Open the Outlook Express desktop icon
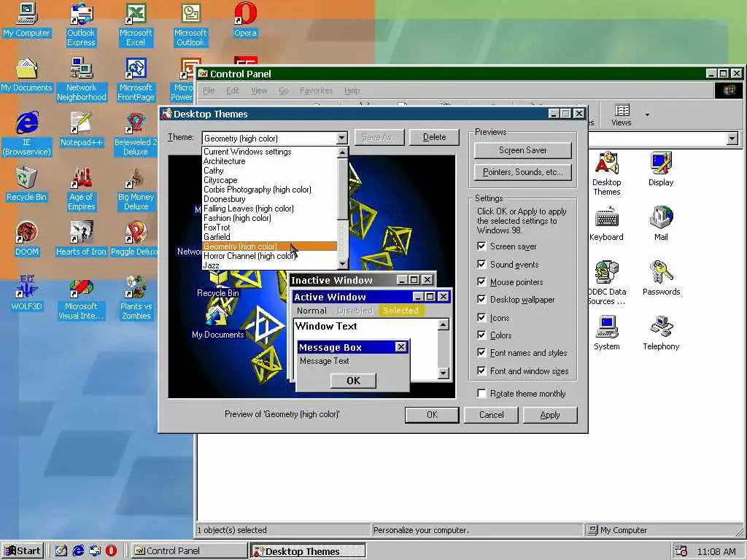747x560 pixels. click(81, 25)
